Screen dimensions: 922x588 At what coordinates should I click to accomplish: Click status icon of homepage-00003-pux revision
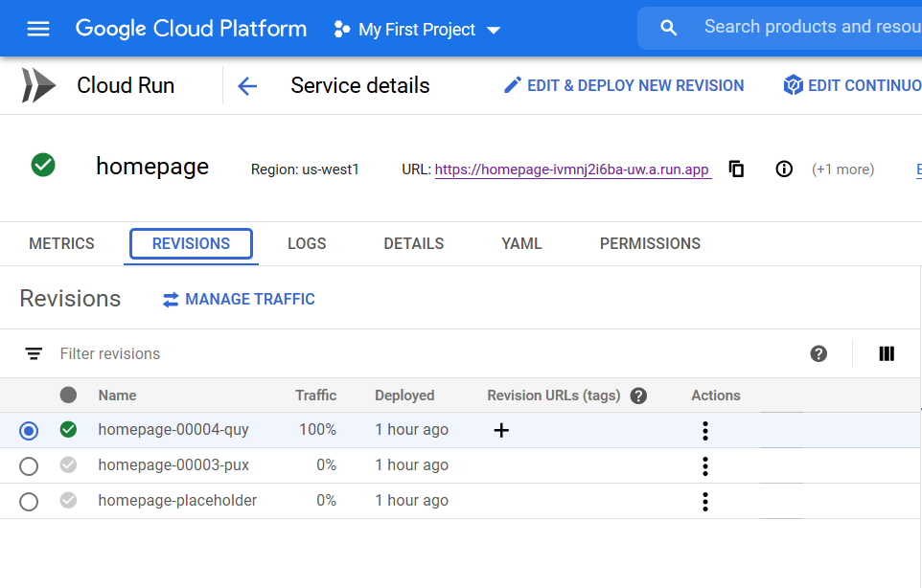(x=68, y=464)
